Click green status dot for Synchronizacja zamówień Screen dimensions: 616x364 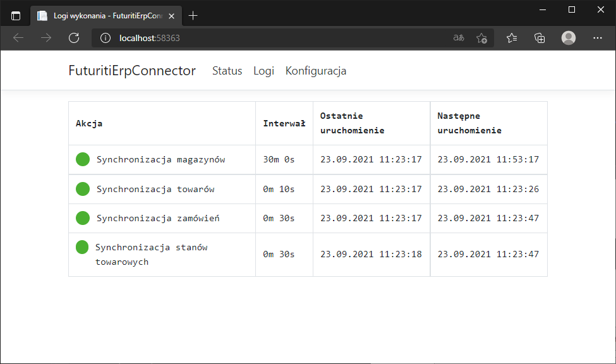[x=82, y=218]
